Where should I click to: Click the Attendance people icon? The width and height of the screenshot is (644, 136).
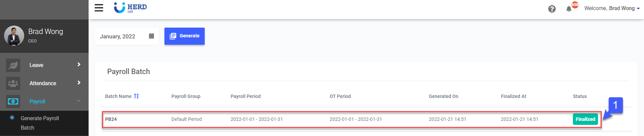click(13, 83)
